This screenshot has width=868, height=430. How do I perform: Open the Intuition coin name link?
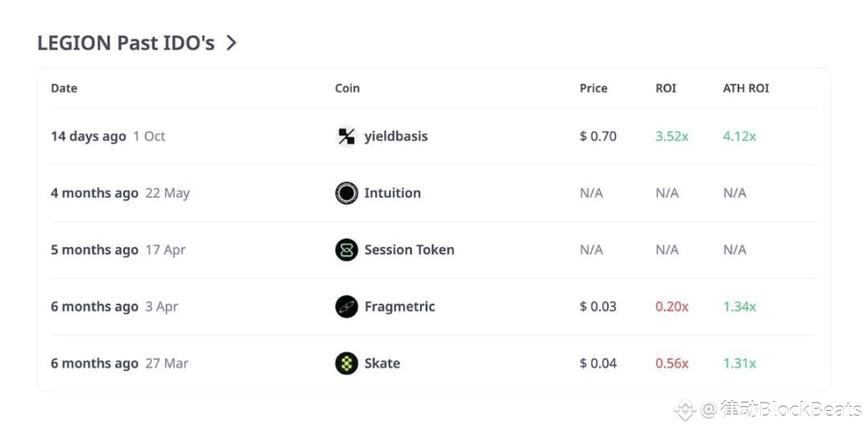[x=393, y=193]
